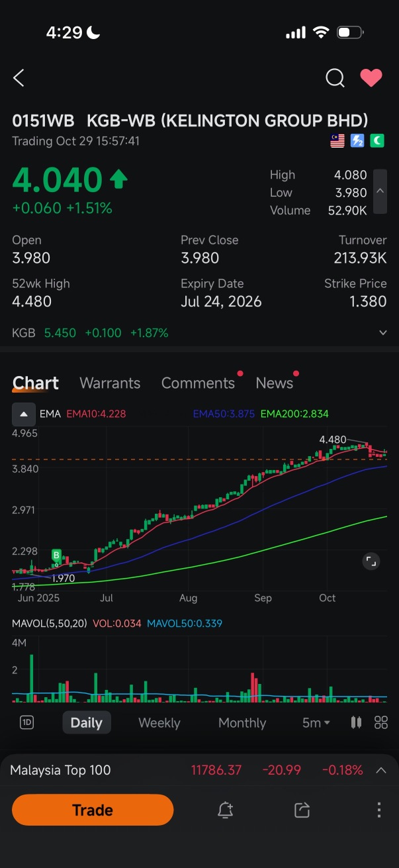
Task: Tap the orange Trade button
Action: coord(93,810)
